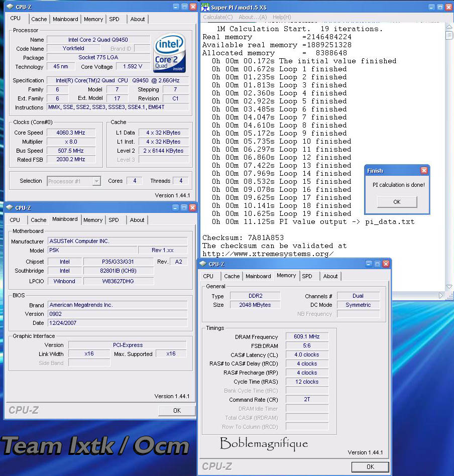Minimize the Super PI window
Screen dimensions: 454x476
pyautogui.click(x=431, y=8)
